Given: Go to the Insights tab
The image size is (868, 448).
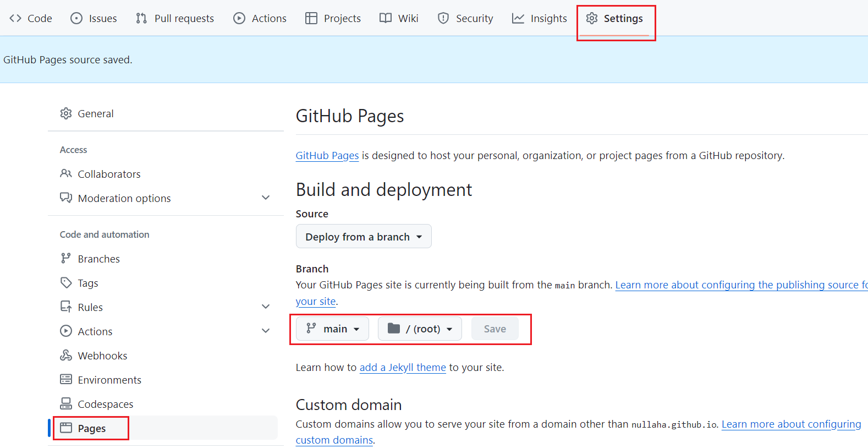Looking at the screenshot, I should tap(540, 18).
